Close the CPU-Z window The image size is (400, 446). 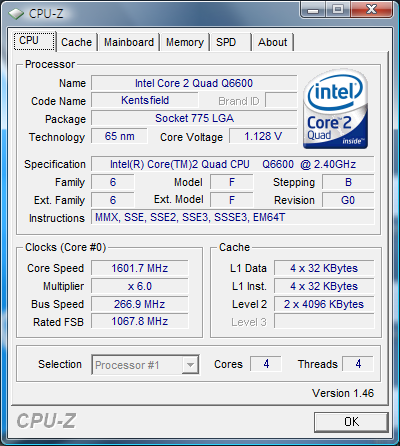coord(371,9)
